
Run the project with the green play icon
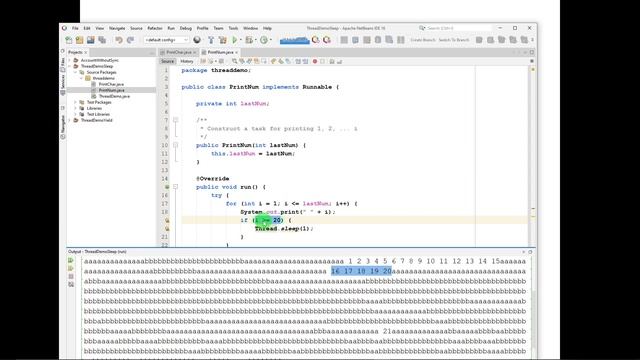pos(235,40)
